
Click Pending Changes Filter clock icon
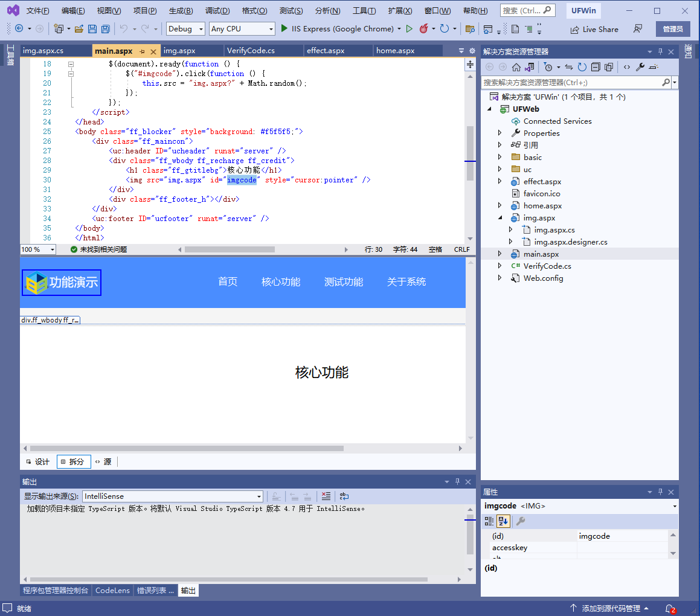548,67
